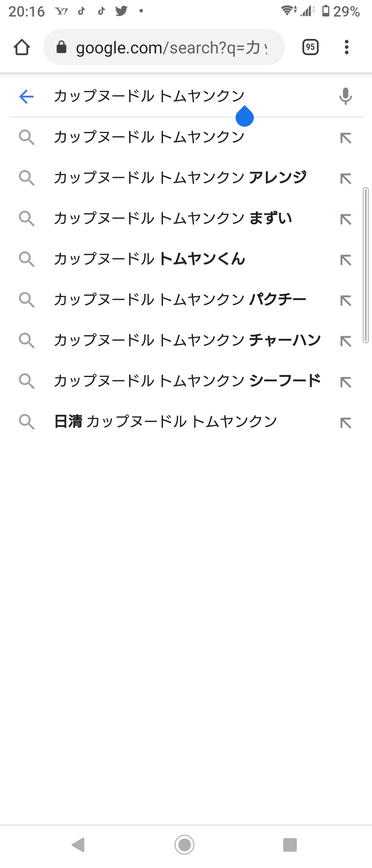The image size is (372, 868).
Task: Select the suggestion ending in まずい
Action: point(173,218)
